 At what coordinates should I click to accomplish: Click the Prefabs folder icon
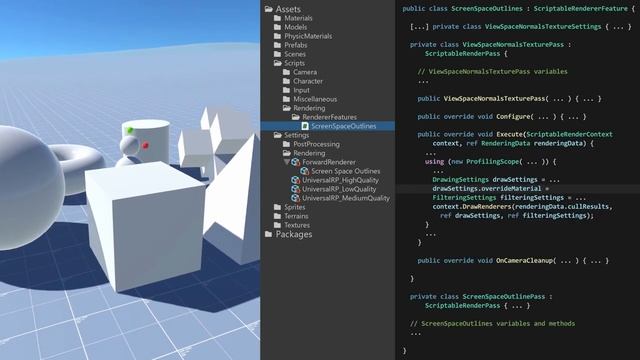pos(278,45)
